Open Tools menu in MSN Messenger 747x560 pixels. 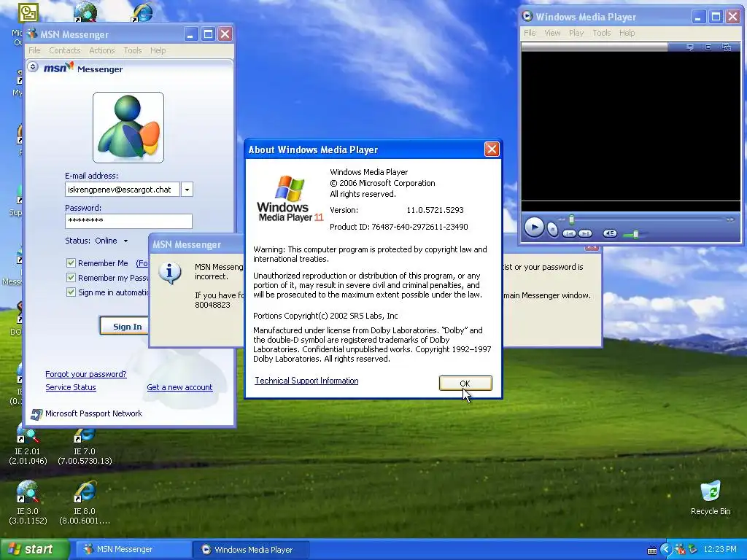coord(133,50)
